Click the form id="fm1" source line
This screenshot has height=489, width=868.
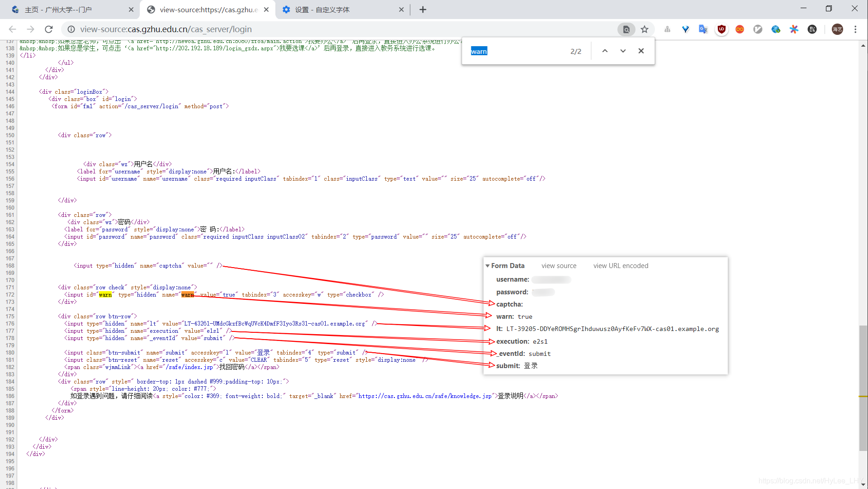click(x=140, y=106)
